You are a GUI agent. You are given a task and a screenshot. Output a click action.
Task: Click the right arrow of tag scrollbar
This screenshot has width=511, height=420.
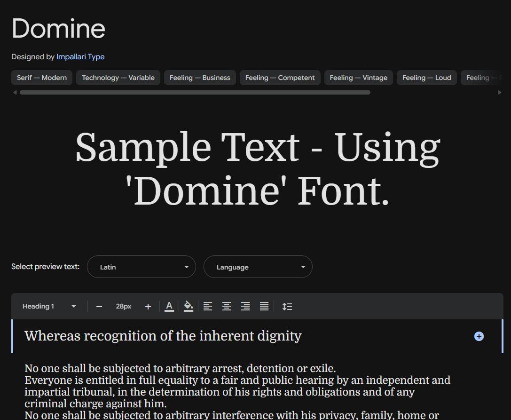click(500, 92)
